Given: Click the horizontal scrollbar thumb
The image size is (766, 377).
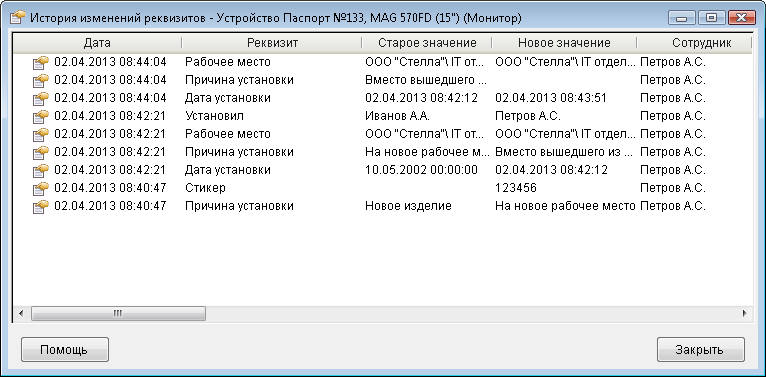Looking at the screenshot, I should click(x=118, y=313).
